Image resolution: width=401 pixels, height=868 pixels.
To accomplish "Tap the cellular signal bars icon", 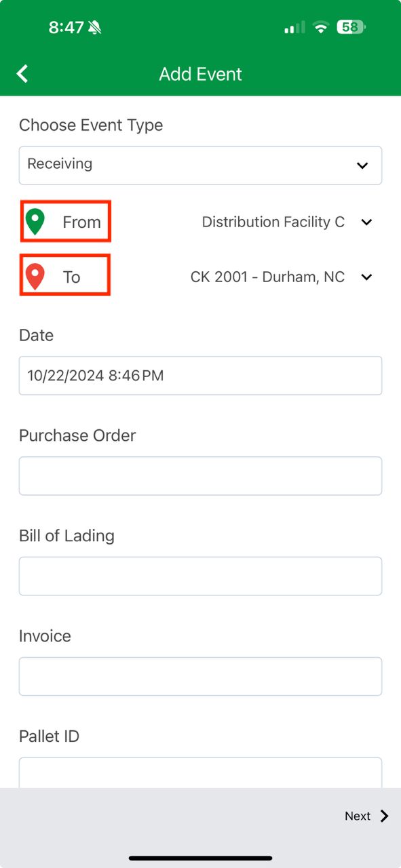I will click(x=294, y=28).
